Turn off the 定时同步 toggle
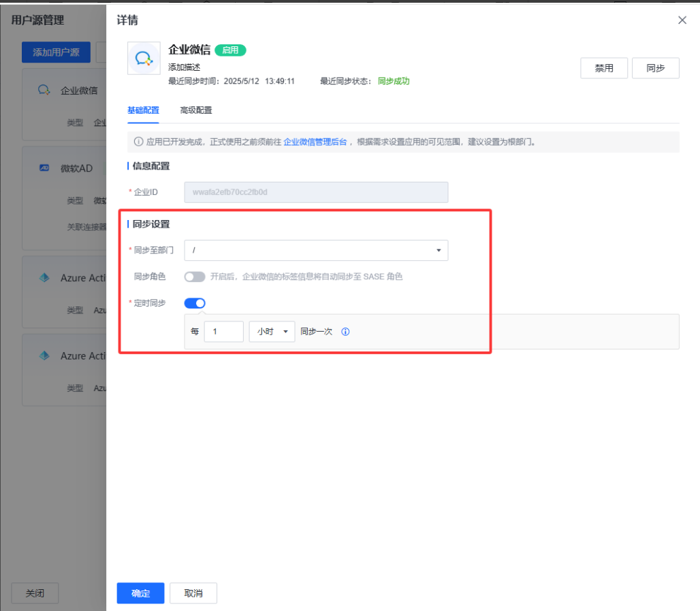700x611 pixels. 194,303
